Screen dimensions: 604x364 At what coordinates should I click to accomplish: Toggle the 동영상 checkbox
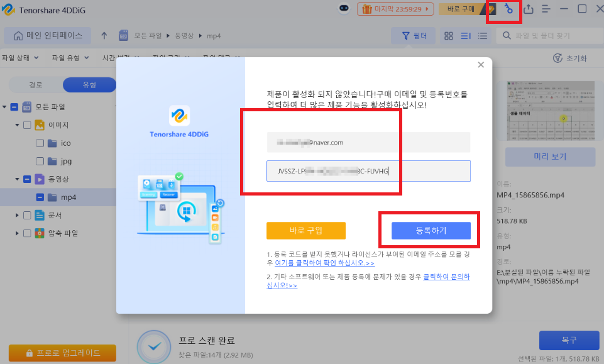point(27,179)
